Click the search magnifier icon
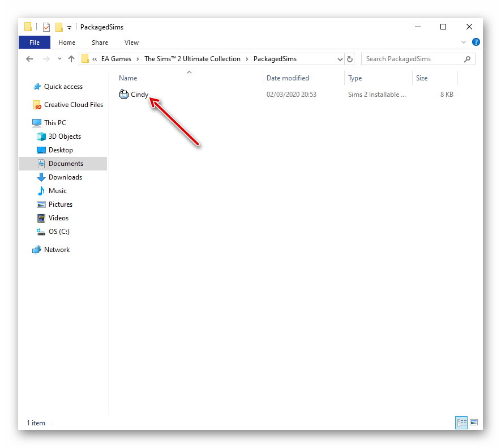Image resolution: width=501 pixels, height=448 pixels. [467, 59]
